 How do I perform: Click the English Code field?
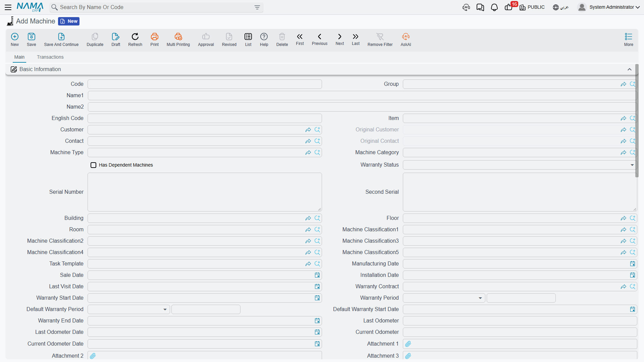click(205, 118)
